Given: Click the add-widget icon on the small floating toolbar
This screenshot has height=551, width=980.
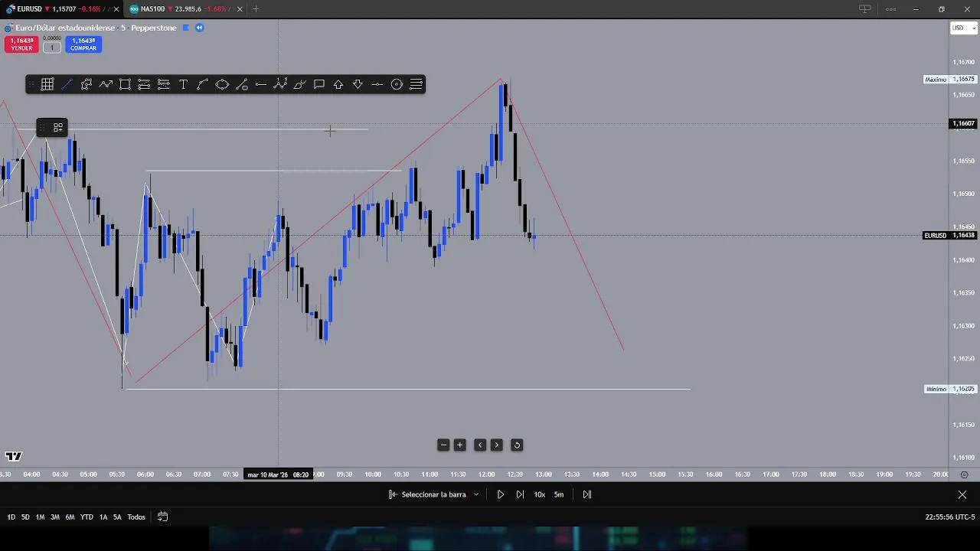Looking at the screenshot, I should point(58,128).
